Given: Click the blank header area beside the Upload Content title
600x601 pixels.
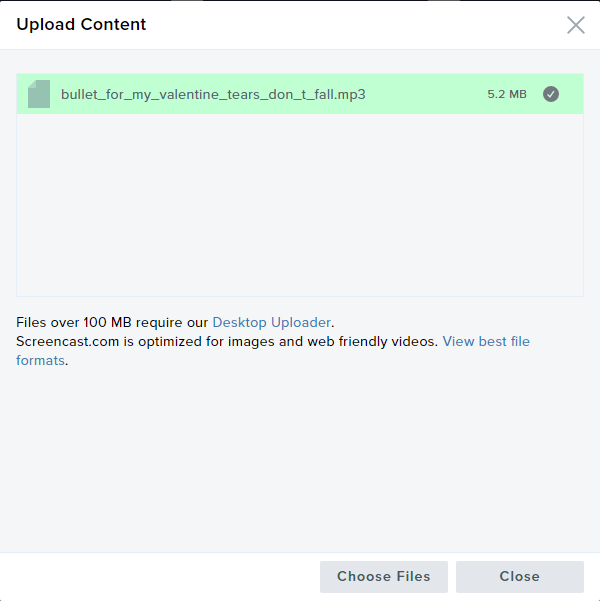Looking at the screenshot, I should pyautogui.click(x=353, y=25).
